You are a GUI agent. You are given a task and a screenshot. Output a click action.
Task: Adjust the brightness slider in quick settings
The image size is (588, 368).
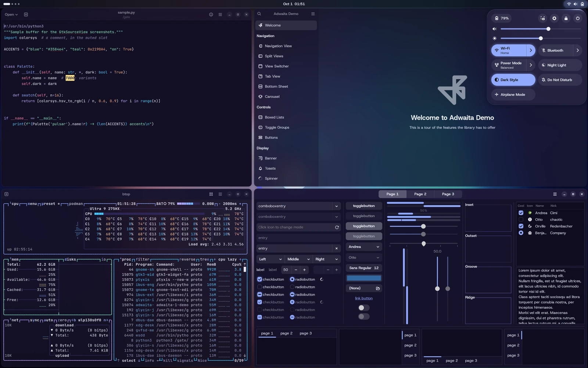point(541,38)
